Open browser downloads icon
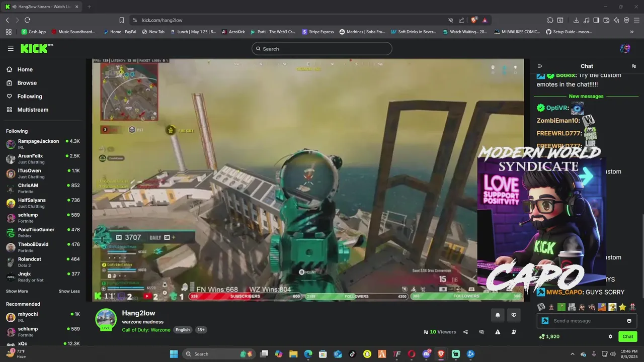Screen dimensions: 644x362 576,20
